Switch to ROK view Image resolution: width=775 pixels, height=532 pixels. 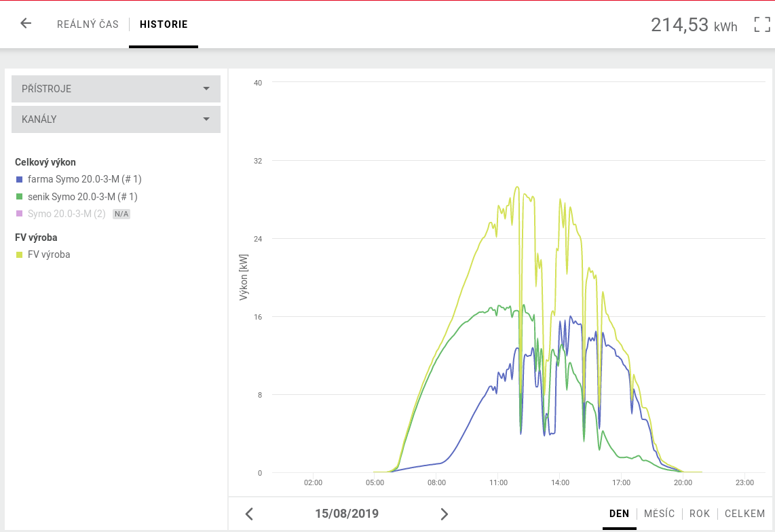pyautogui.click(x=700, y=514)
